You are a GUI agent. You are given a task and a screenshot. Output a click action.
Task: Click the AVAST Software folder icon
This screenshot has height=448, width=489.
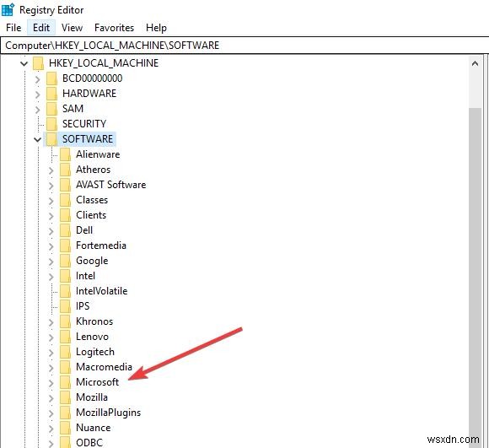coord(65,185)
